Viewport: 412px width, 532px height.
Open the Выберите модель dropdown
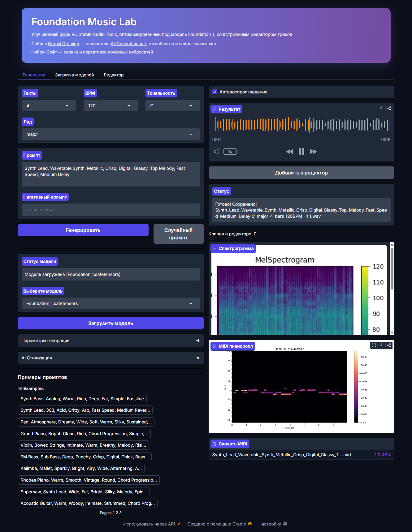coord(111,303)
